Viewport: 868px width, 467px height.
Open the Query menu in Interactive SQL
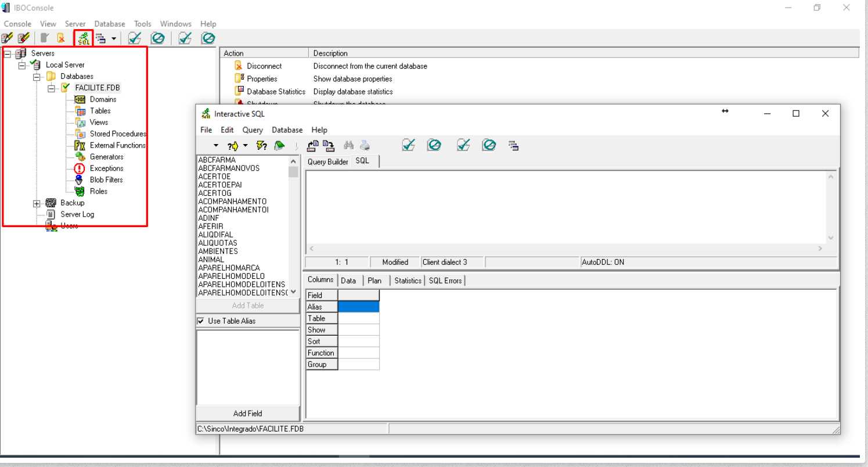(x=253, y=130)
